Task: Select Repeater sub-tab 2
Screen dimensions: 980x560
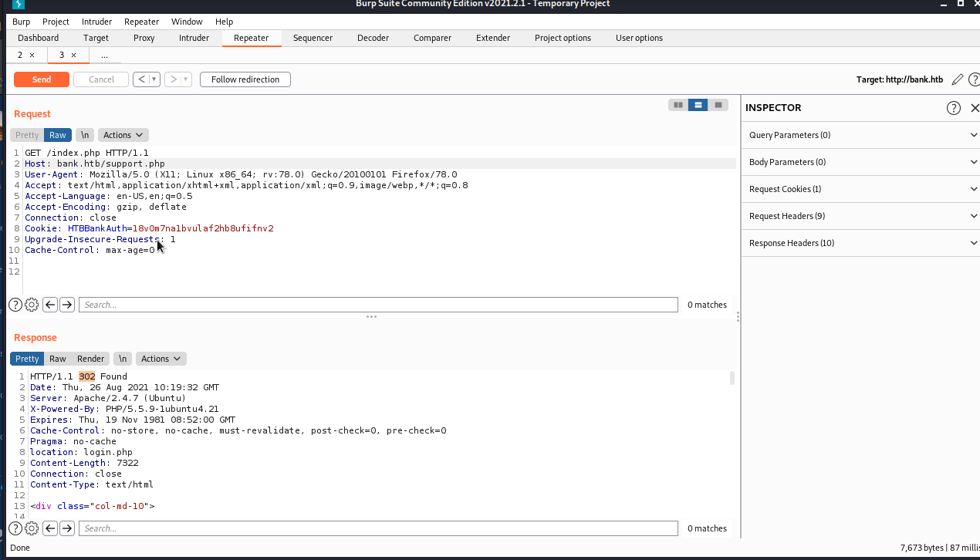Action: [x=21, y=55]
